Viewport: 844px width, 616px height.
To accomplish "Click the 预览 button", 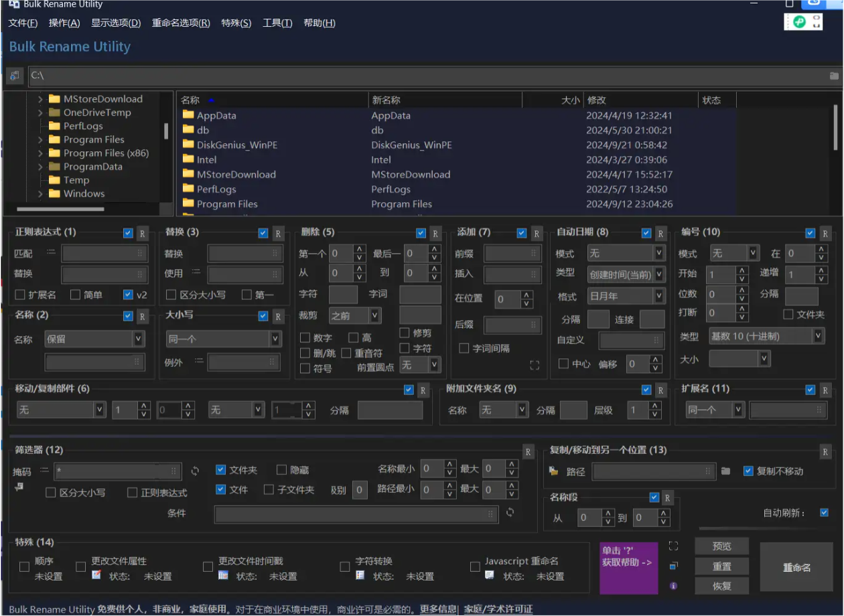I will 722,546.
